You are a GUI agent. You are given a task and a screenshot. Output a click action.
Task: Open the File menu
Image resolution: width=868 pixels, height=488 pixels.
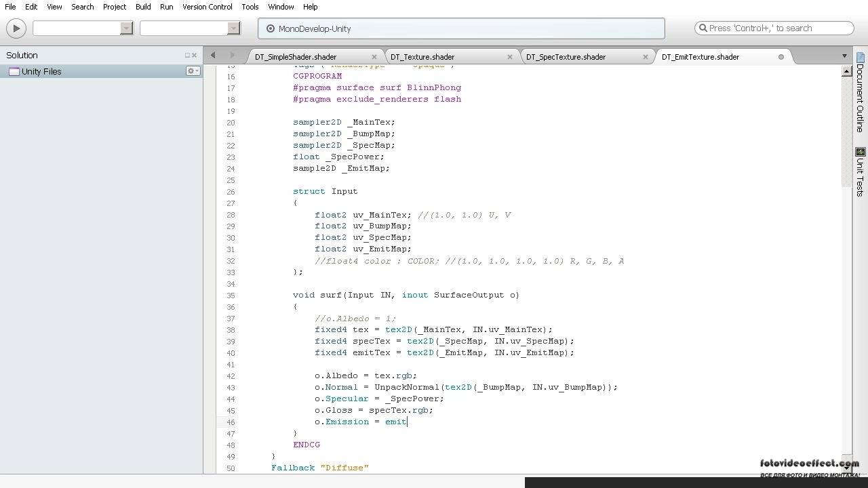tap(10, 7)
